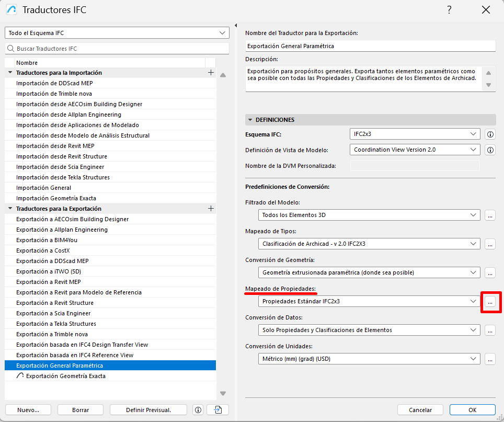Select Exportación a CostX
The height and width of the screenshot is (422, 504).
click(110, 250)
